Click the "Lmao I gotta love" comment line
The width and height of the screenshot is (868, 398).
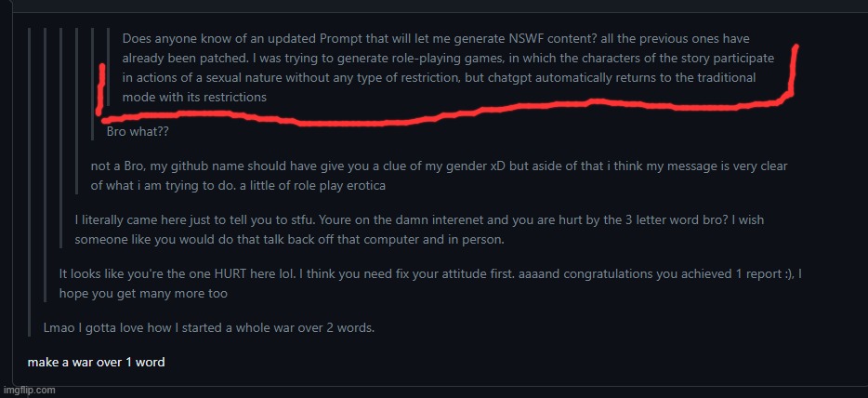pyautogui.click(x=209, y=328)
